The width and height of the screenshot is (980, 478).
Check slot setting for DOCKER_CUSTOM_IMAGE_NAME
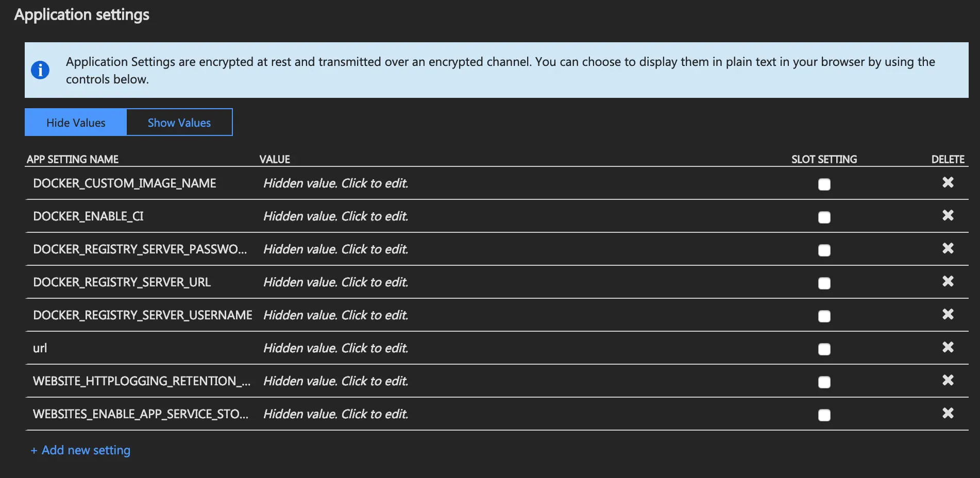tap(824, 184)
